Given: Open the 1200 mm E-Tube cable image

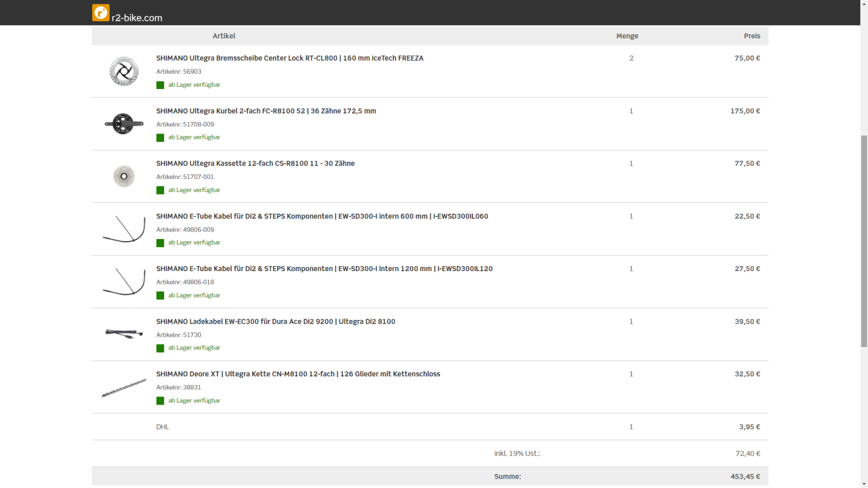Looking at the screenshot, I should coord(124,281).
